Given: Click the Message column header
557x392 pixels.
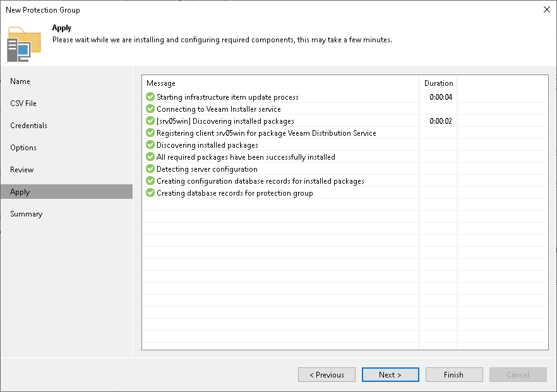Looking at the screenshot, I should click(161, 83).
